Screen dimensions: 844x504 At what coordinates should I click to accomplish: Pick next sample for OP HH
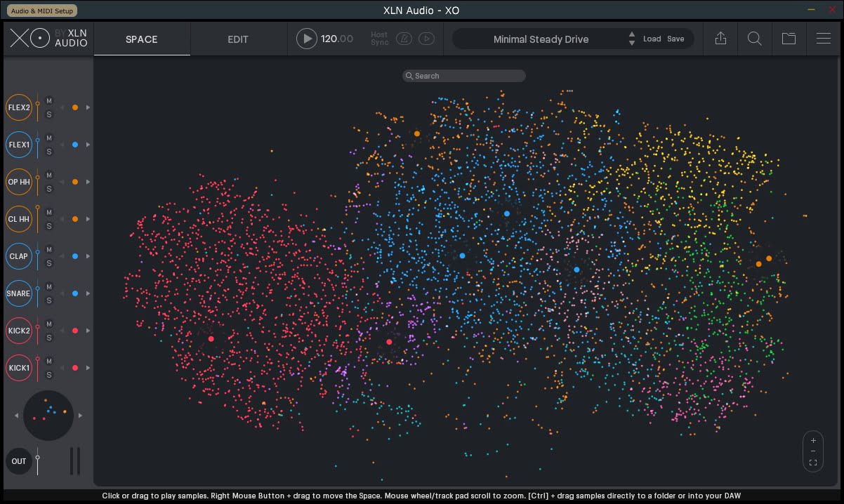click(88, 182)
